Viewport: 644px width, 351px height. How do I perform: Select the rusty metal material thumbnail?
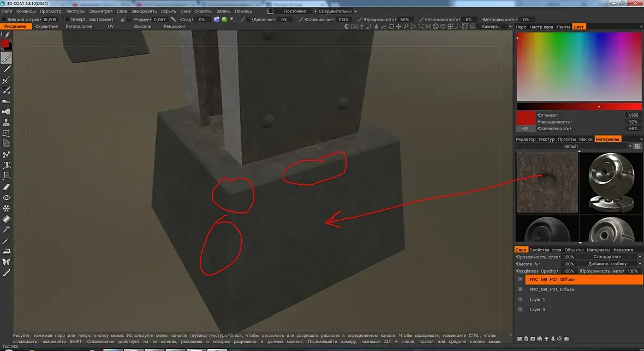(547, 183)
